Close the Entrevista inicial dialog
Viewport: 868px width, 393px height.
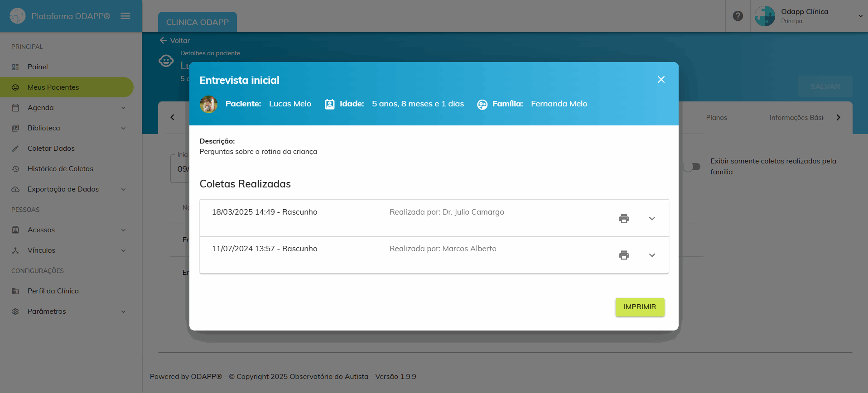point(661,80)
